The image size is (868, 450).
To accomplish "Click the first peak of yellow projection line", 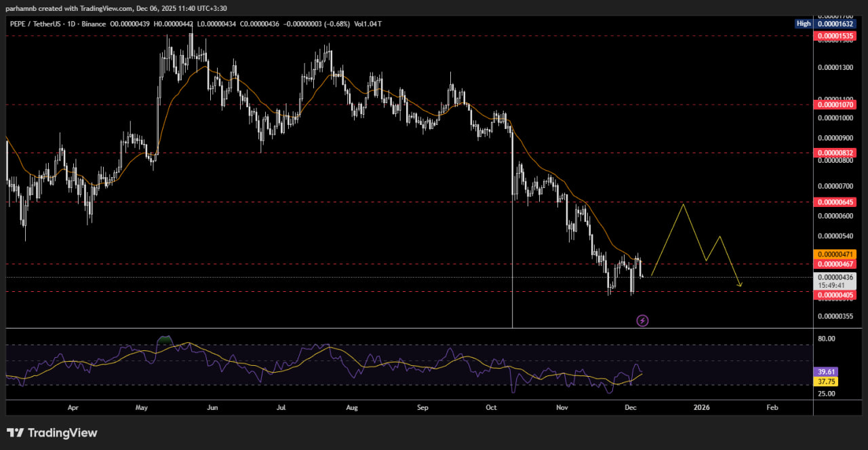I will [x=684, y=204].
